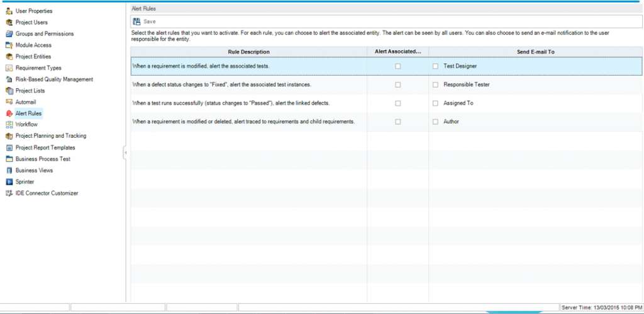This screenshot has width=644, height=314.
Task: Click the Save disk icon
Action: pos(136,21)
